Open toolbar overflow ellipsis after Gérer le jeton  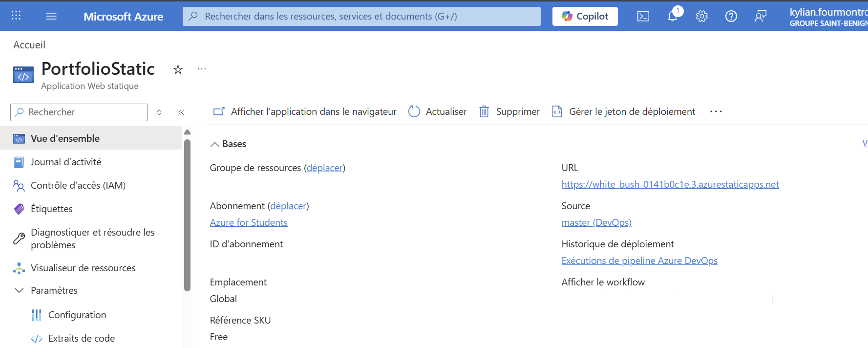[x=716, y=111]
